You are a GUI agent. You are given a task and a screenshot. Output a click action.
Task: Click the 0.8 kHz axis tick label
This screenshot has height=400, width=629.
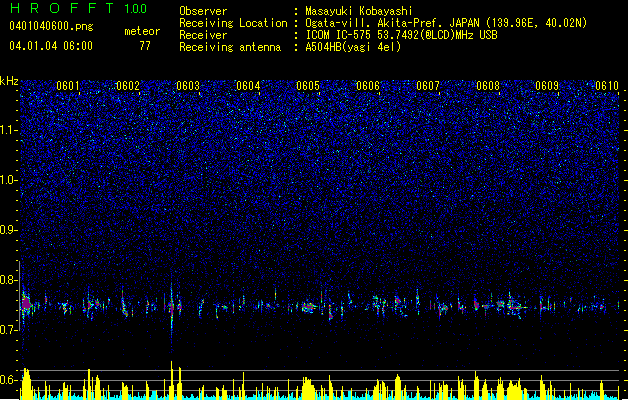click(x=9, y=280)
